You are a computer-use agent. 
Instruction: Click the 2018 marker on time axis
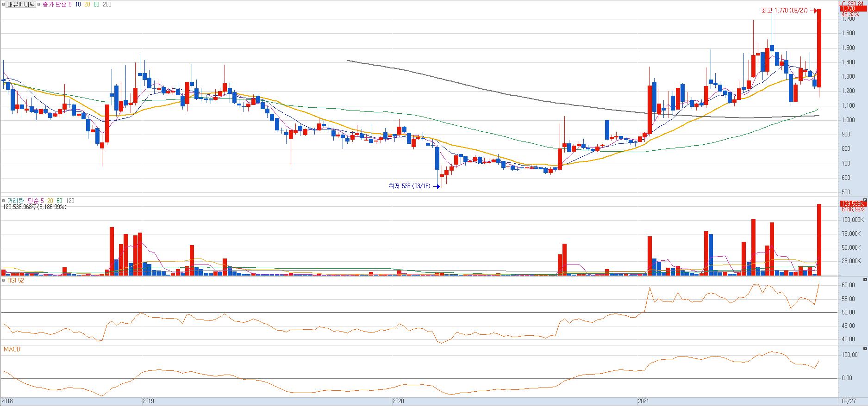[x=7, y=401]
